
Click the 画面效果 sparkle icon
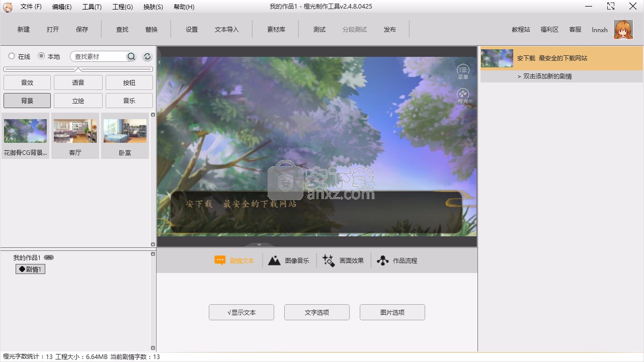[329, 260]
